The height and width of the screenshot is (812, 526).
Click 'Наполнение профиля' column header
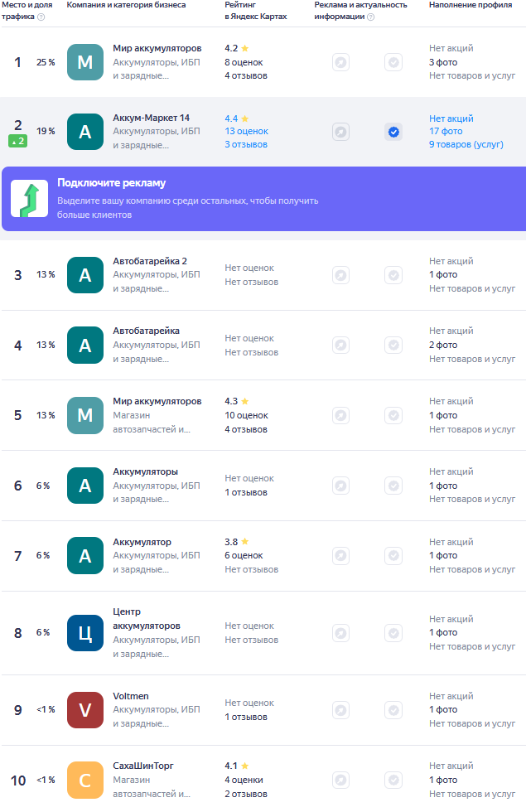coord(471,5)
